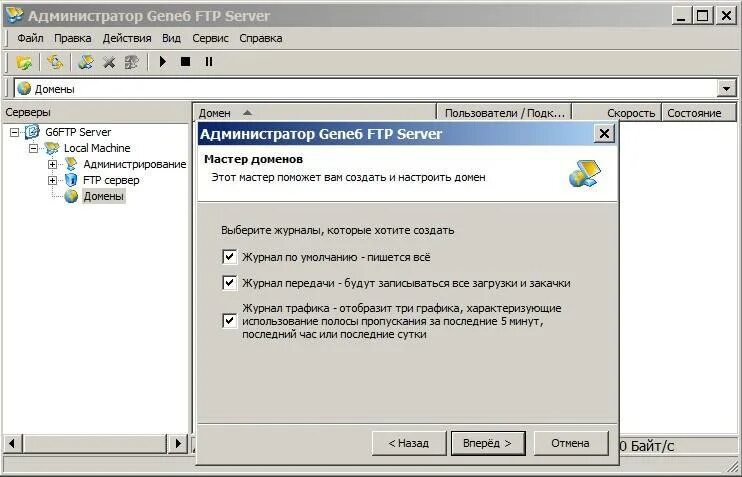Click the 'Вперёд >' button
Viewport: 742px width, 477px height.
pos(488,443)
